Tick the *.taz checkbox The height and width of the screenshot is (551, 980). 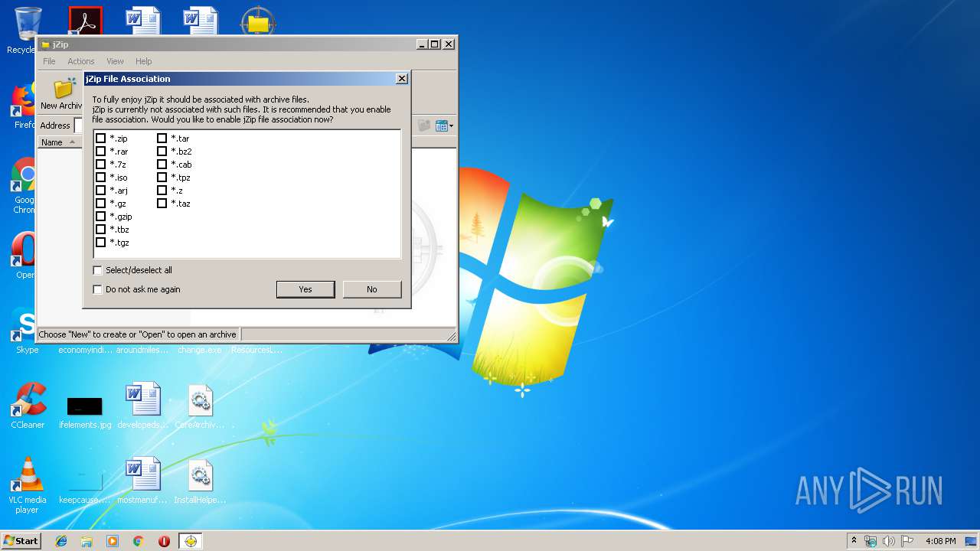162,204
